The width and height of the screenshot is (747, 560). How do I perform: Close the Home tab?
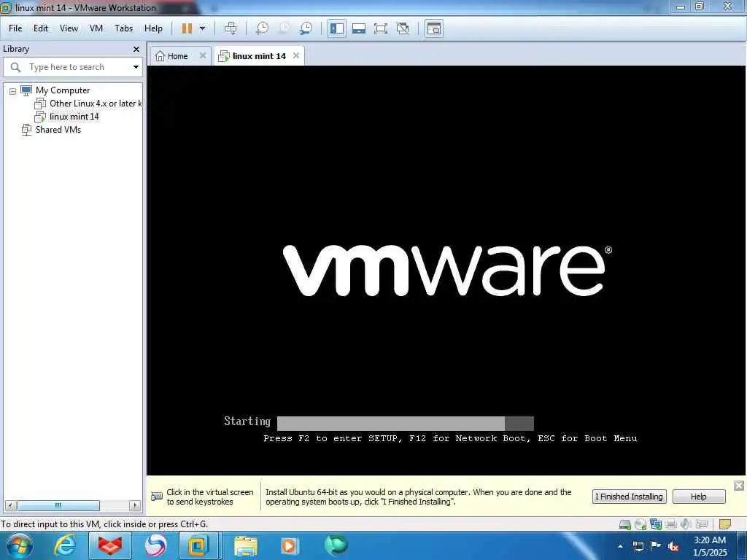coord(203,55)
